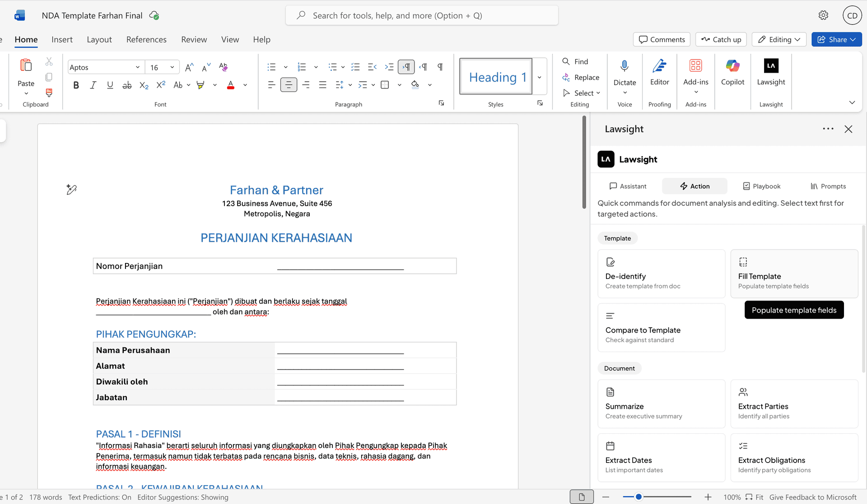Open Find in the Editing group

(576, 61)
